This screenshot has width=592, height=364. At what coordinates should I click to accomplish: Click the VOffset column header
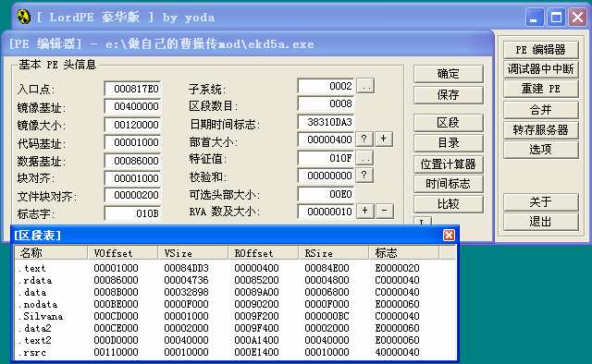pos(122,253)
